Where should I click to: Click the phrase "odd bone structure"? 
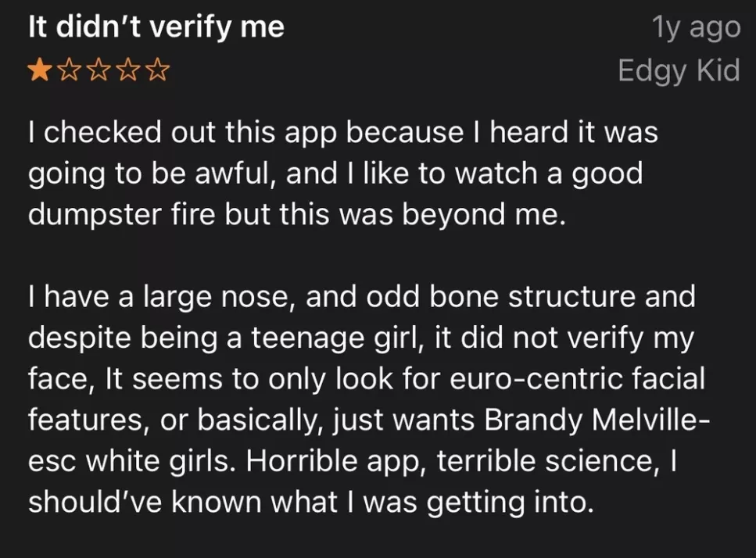tap(488, 297)
